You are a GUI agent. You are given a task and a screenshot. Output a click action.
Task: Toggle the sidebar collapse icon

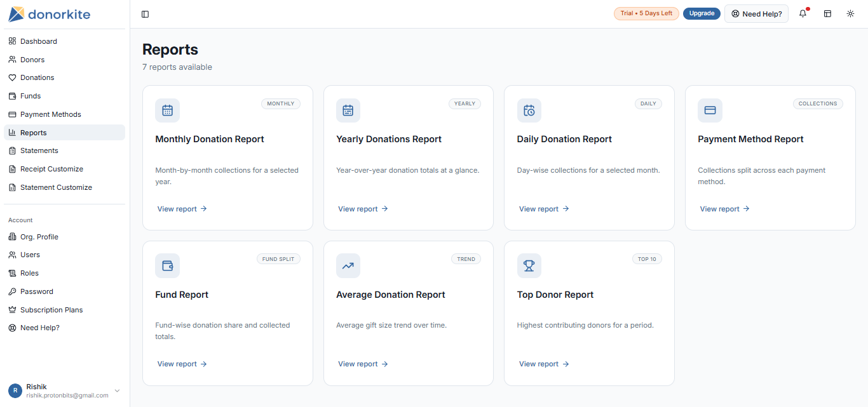pos(146,14)
